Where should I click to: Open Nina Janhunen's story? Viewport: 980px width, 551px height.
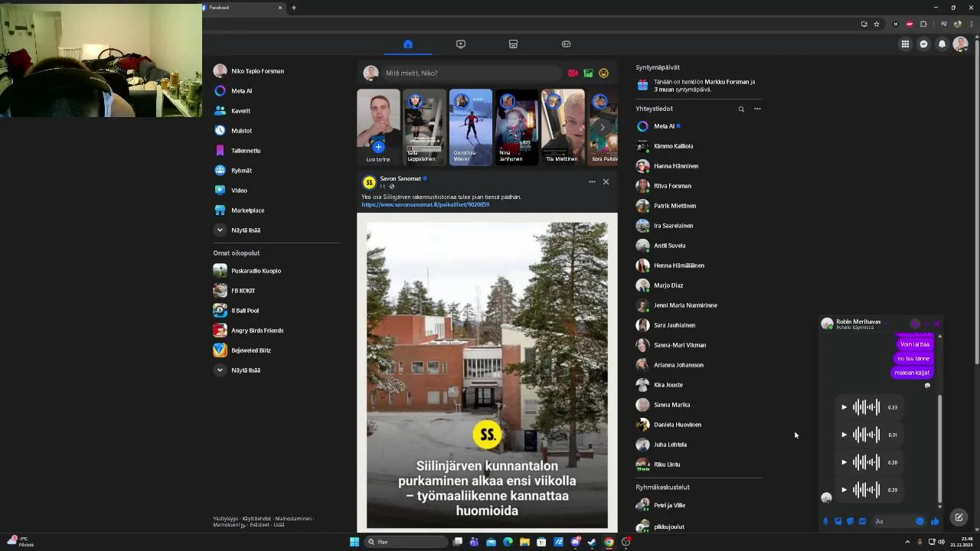pyautogui.click(x=516, y=127)
